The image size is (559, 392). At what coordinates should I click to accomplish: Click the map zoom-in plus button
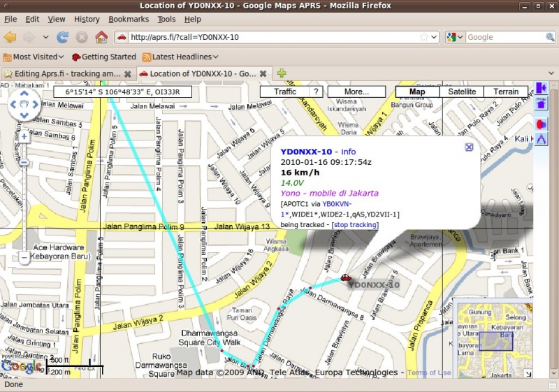(x=24, y=136)
